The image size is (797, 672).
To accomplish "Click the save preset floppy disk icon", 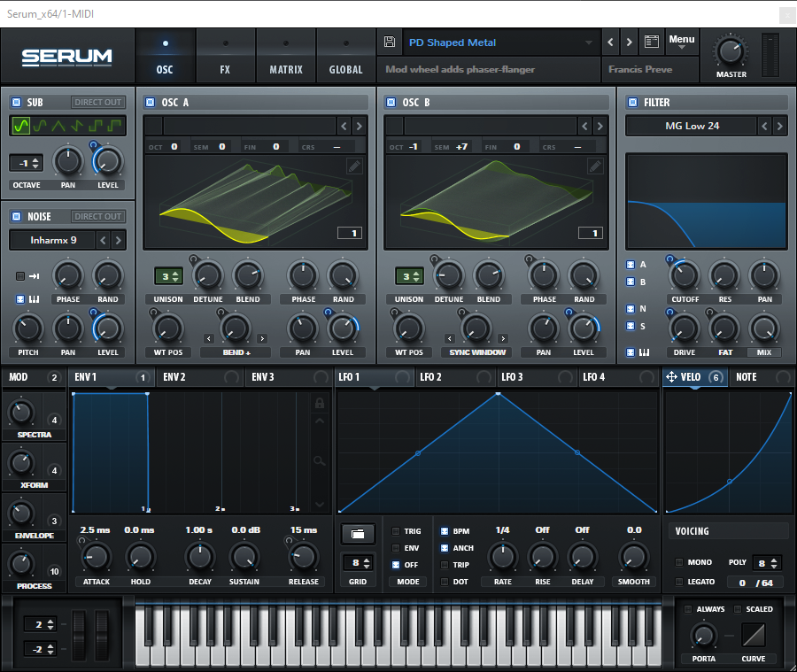I will (390, 42).
